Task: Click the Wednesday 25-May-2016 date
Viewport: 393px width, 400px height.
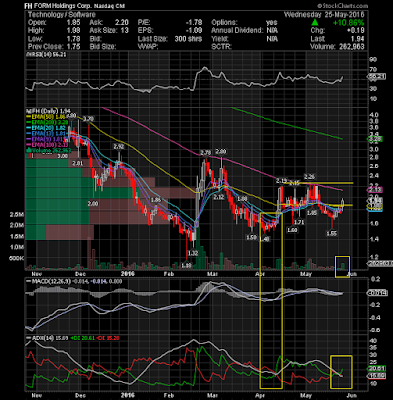Action: coord(324,15)
